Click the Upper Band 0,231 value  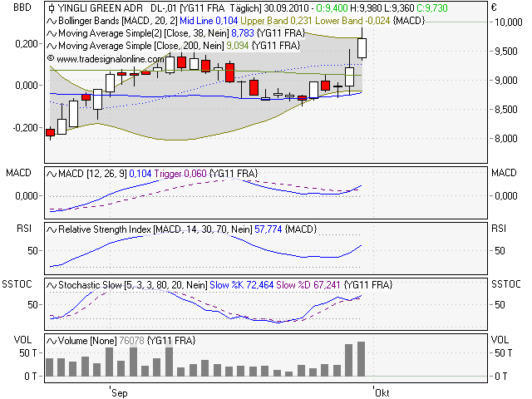[x=276, y=21]
